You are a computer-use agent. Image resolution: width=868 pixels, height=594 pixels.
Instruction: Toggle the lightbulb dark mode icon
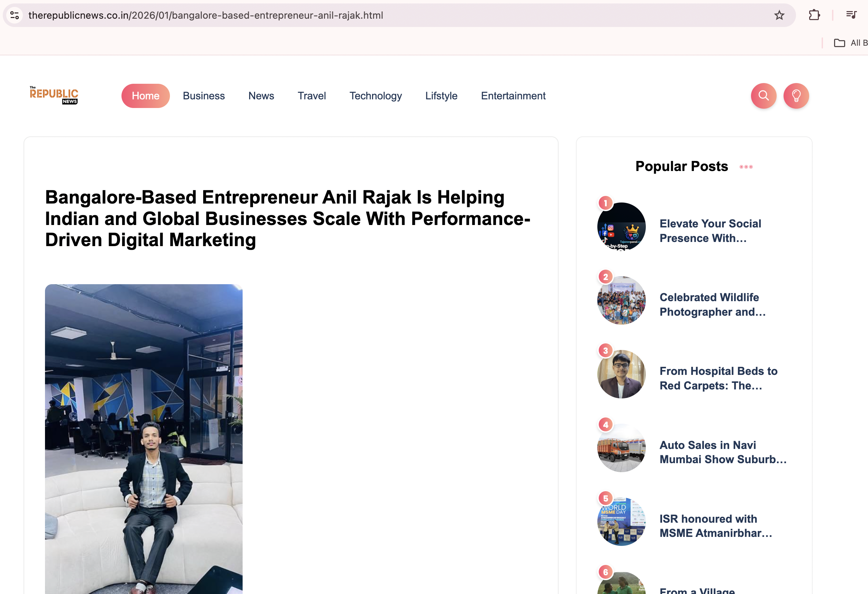point(796,96)
